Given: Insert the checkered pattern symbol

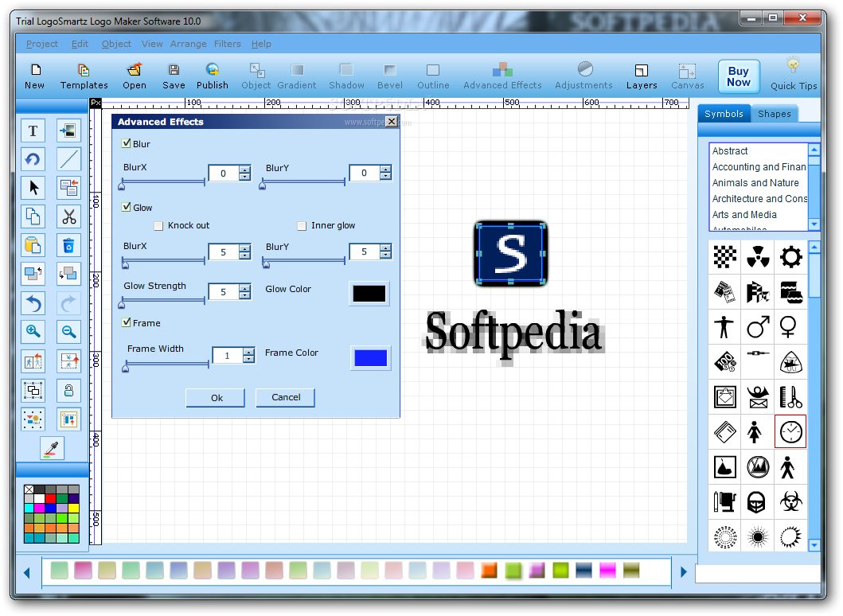Looking at the screenshot, I should click(724, 256).
